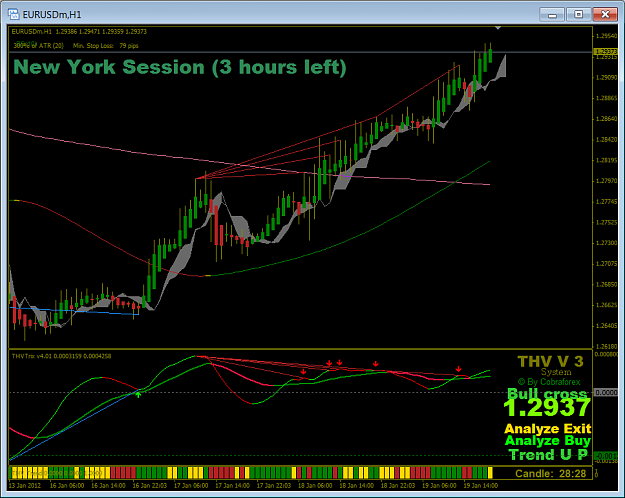Click the 0.0000 zero level axis label
The image size is (625, 498).
click(x=606, y=393)
